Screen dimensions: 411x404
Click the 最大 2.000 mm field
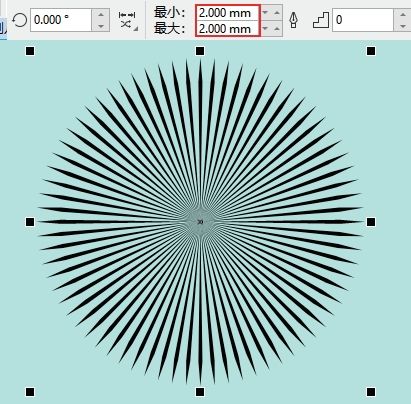point(227,29)
